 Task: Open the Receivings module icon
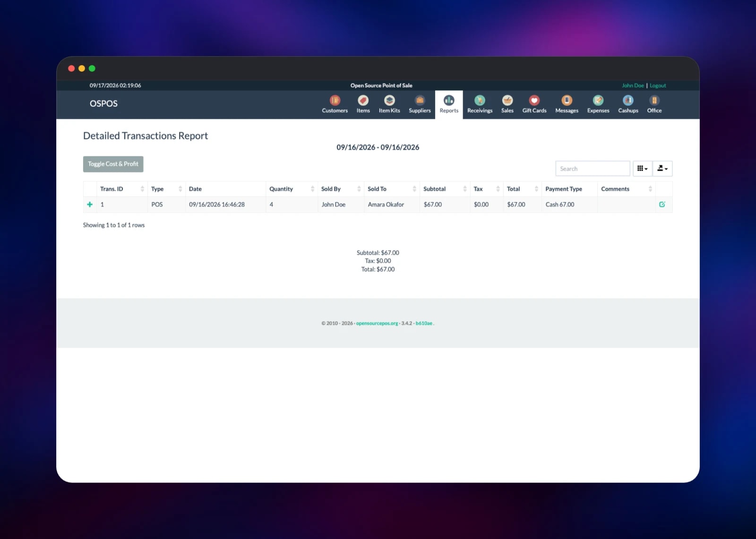pos(480,104)
